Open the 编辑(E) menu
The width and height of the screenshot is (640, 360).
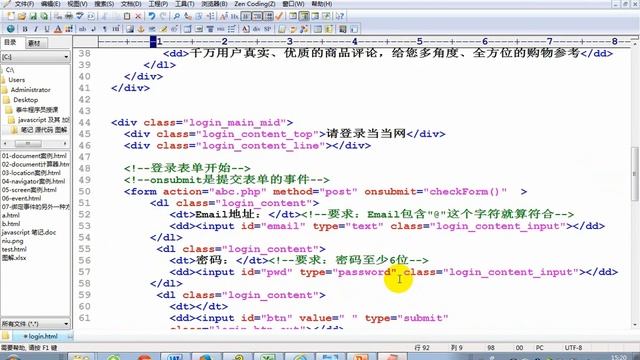[x=50, y=4]
